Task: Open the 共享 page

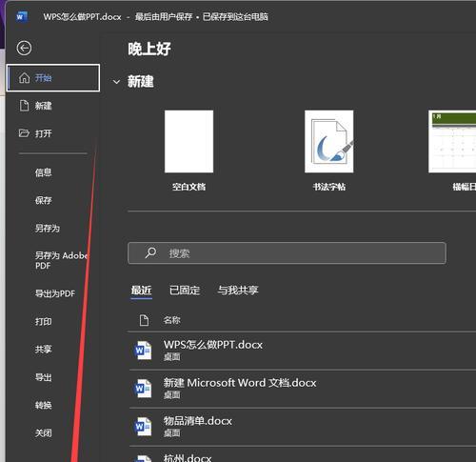Action: 43,350
